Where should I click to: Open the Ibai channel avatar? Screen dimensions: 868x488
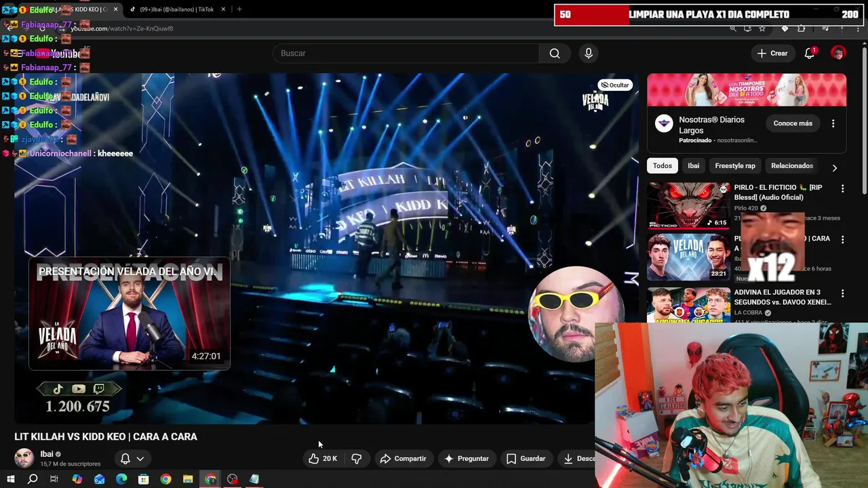24,458
